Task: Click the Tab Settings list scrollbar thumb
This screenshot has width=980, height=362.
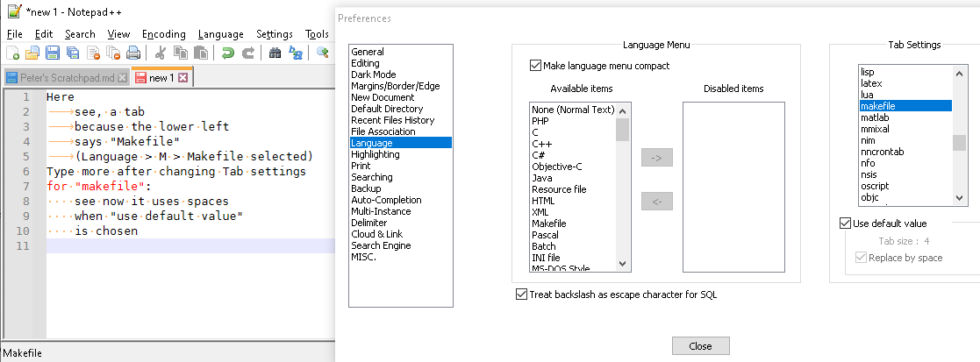Action: pos(959,143)
